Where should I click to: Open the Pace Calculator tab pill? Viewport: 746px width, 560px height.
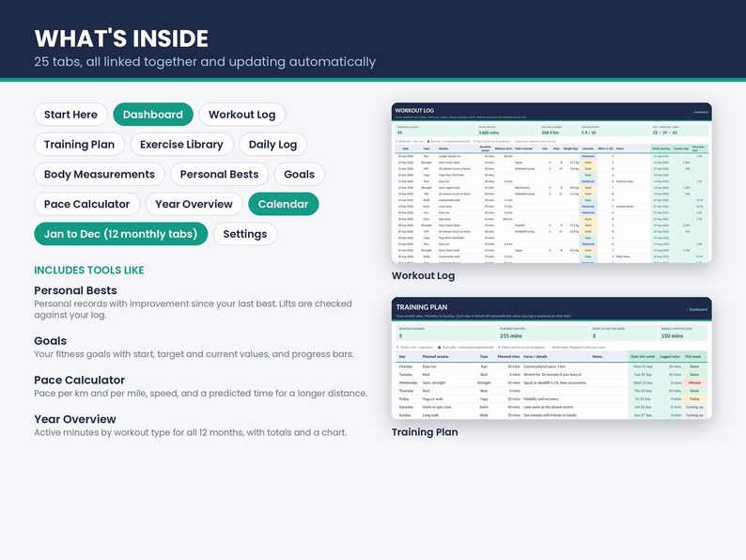(86, 204)
